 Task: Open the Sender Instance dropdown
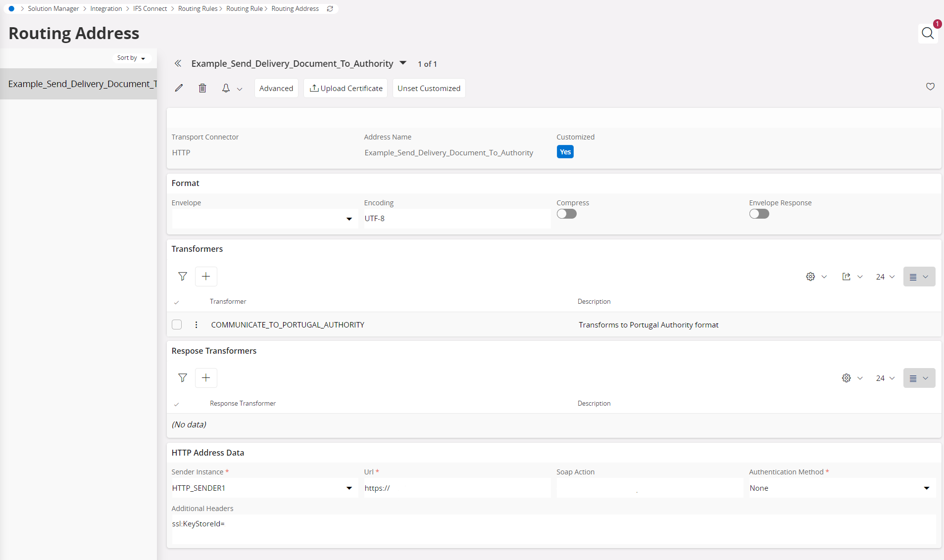[x=349, y=488]
